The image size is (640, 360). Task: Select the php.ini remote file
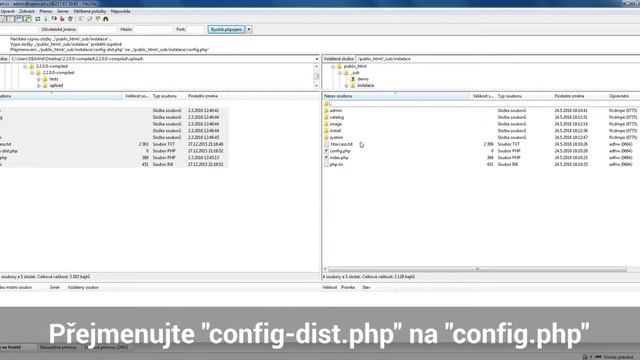click(x=336, y=164)
